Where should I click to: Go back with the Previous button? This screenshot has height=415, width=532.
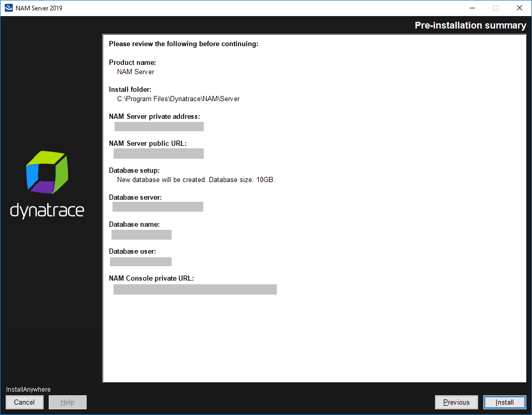tap(456, 402)
